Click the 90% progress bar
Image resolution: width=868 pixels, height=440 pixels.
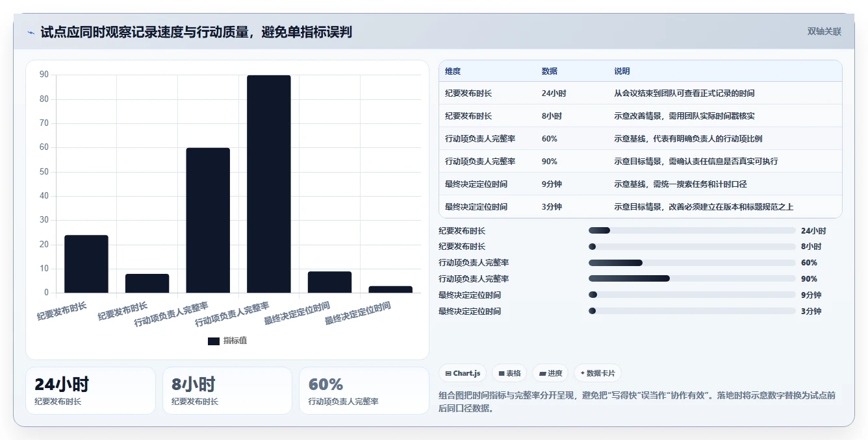(x=692, y=278)
